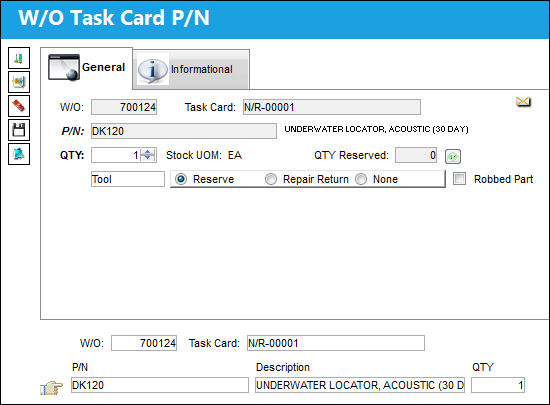Switch to the Informational tab
The width and height of the screenshot is (550, 405).
pyautogui.click(x=191, y=69)
